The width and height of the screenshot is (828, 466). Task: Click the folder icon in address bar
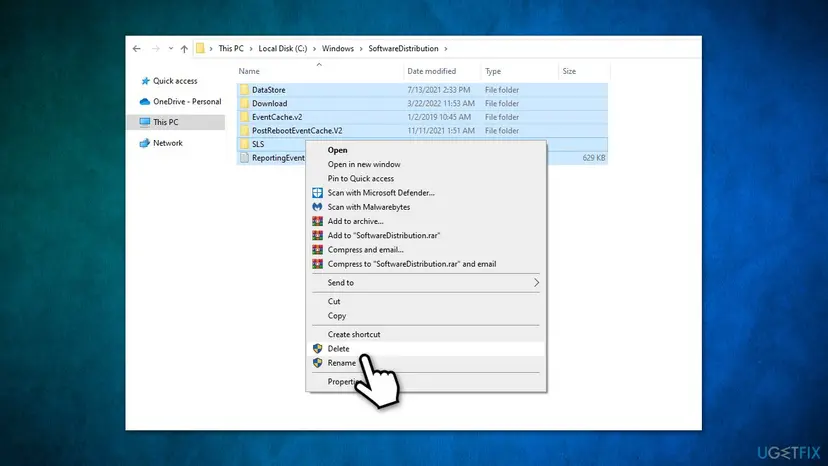click(200, 49)
